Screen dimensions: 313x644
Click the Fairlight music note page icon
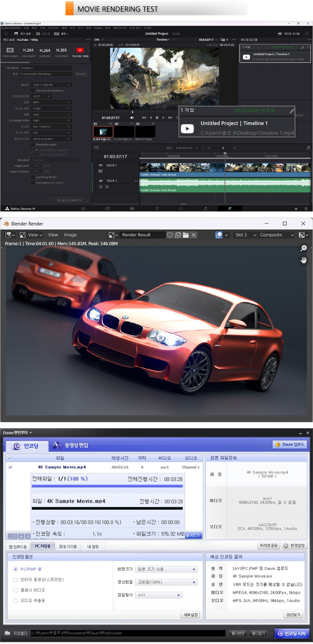tap(205, 208)
